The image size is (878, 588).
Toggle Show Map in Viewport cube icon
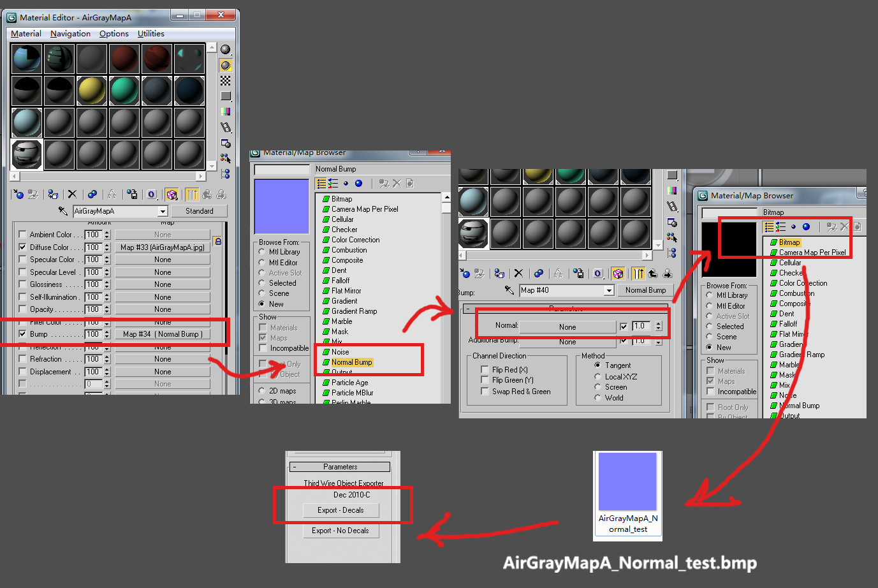coord(172,195)
